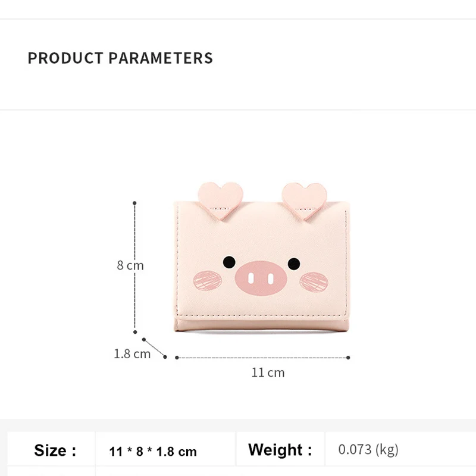The height and width of the screenshot is (476, 476).
Task: Click the pig's right black eye
Action: click(x=294, y=263)
